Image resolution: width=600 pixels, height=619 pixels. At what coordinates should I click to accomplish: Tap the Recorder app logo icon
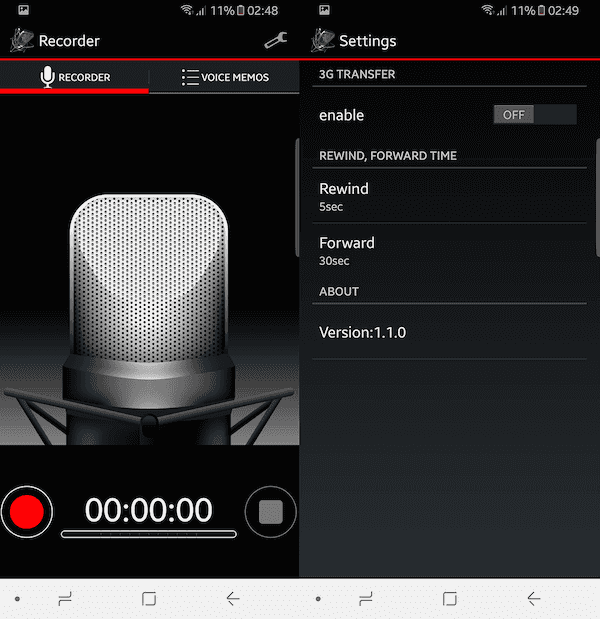click(21, 40)
